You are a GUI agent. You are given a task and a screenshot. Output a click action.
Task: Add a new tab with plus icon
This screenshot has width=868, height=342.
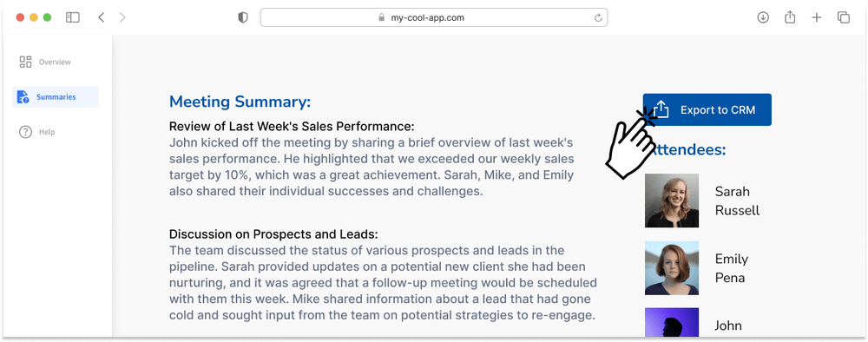point(817,17)
